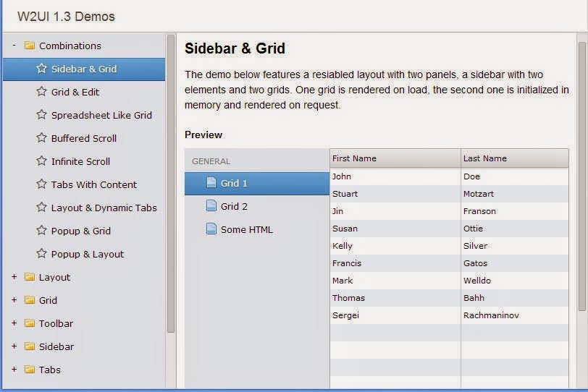Click the Doe last name cell
The image size is (588, 392).
pos(515,176)
